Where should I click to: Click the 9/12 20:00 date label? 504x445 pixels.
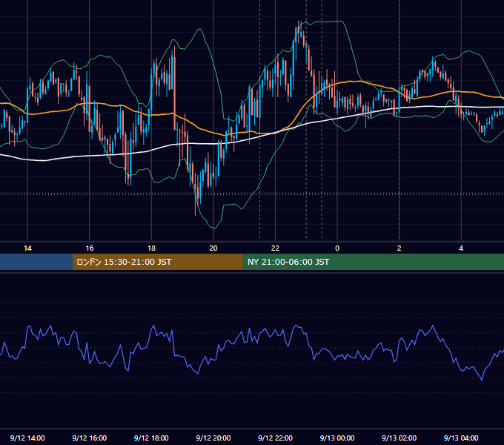pyautogui.click(x=213, y=438)
